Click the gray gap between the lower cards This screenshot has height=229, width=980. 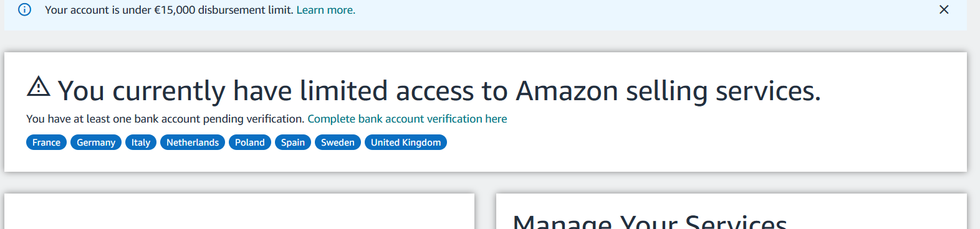click(485, 212)
